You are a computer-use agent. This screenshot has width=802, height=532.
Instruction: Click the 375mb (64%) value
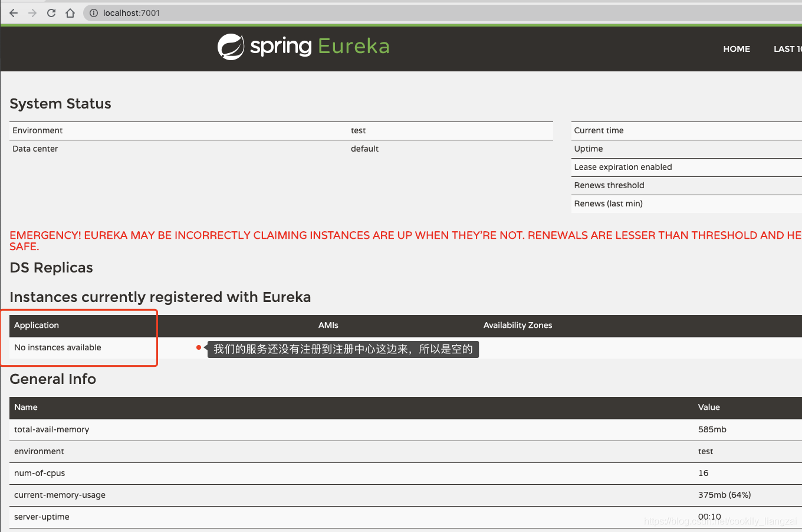pos(725,495)
